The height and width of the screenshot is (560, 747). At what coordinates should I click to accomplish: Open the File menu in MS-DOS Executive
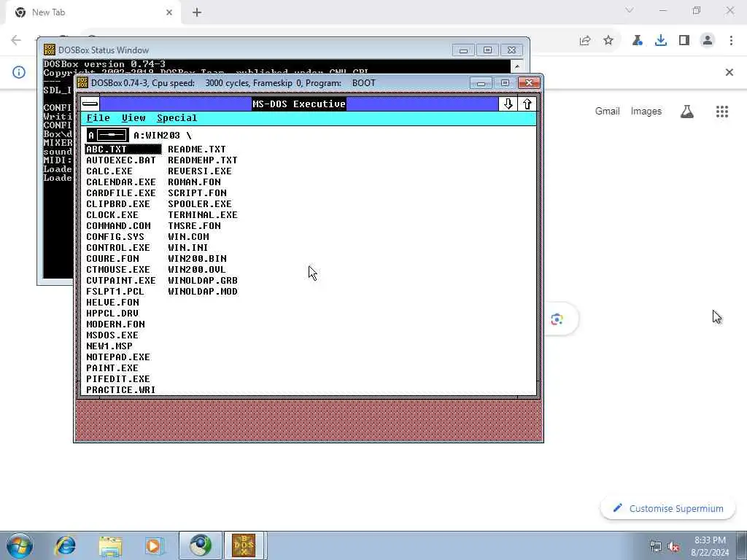[x=98, y=118]
